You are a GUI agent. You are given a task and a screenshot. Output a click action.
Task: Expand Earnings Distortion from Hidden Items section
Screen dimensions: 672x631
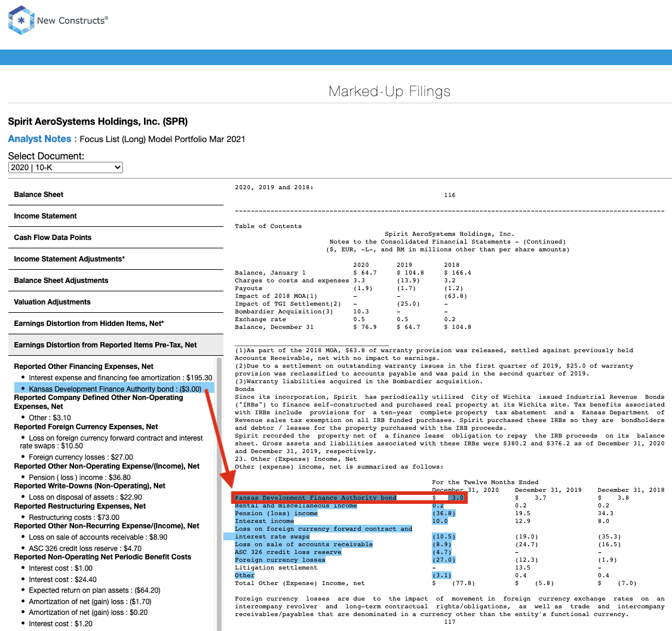coord(116,324)
